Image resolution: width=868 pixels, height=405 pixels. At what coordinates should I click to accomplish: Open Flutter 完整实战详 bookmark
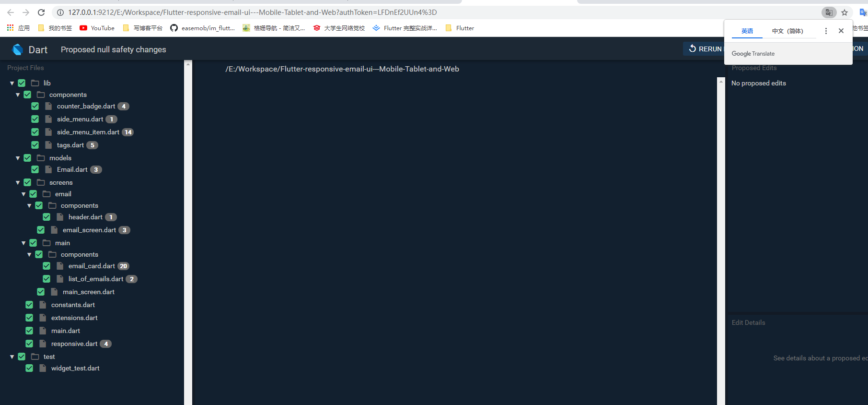405,28
